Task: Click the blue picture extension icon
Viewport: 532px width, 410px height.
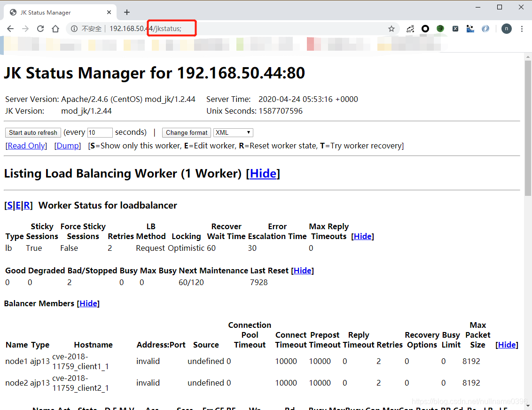Action: click(x=470, y=29)
